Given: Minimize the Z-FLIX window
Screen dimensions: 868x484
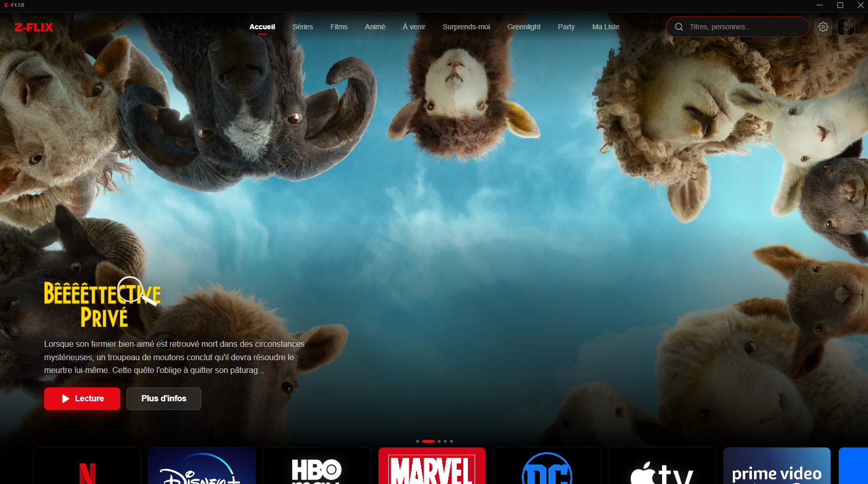Looking at the screenshot, I should click(x=820, y=5).
